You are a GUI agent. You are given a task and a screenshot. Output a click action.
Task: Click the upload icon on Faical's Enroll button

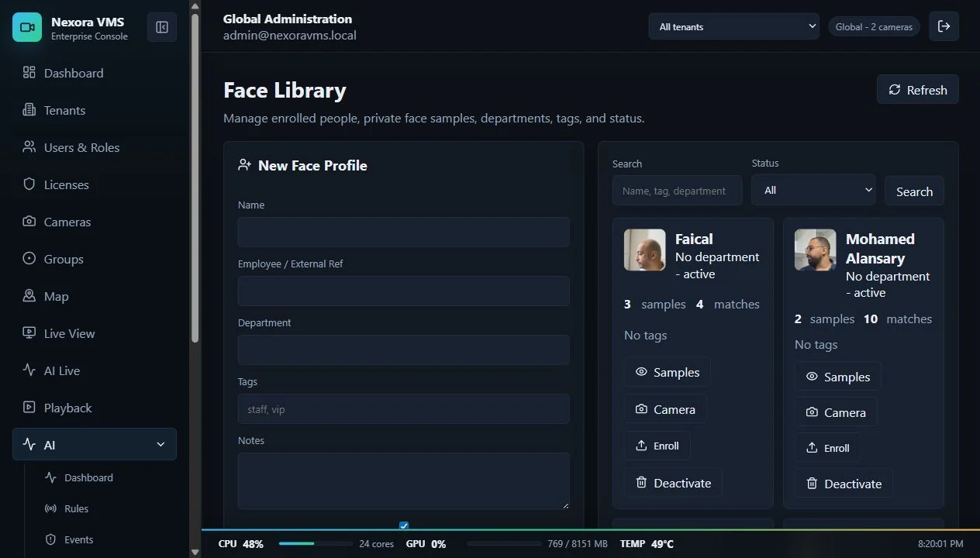click(641, 446)
